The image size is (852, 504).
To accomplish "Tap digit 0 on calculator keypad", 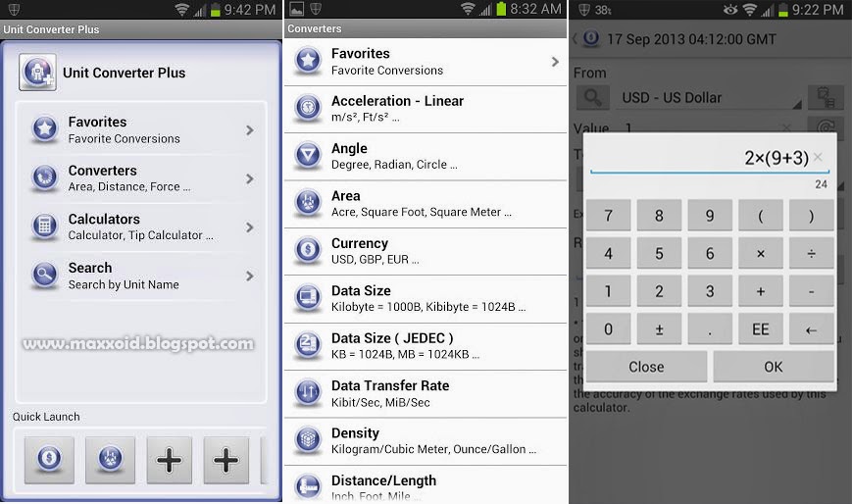I will [609, 328].
